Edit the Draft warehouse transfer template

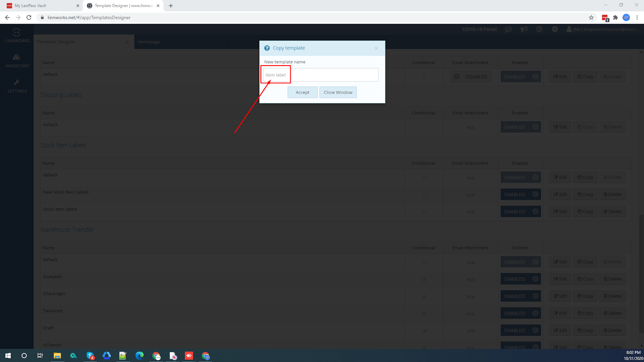[x=560, y=331]
